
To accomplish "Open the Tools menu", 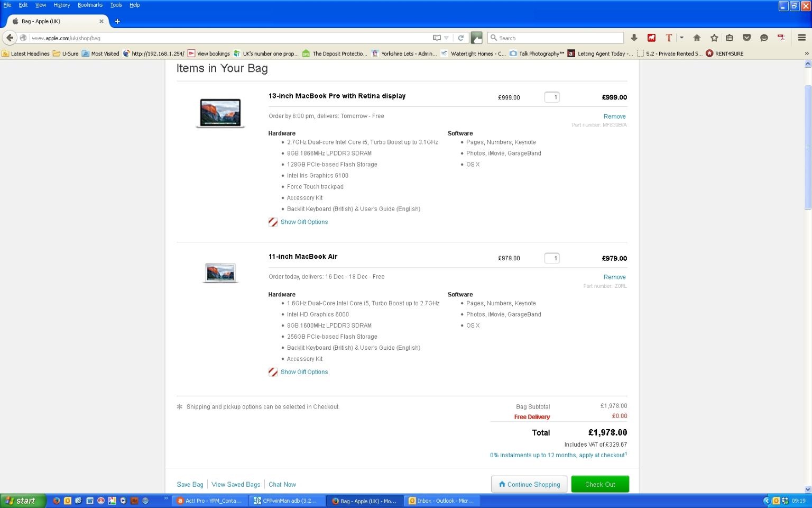I will (116, 5).
